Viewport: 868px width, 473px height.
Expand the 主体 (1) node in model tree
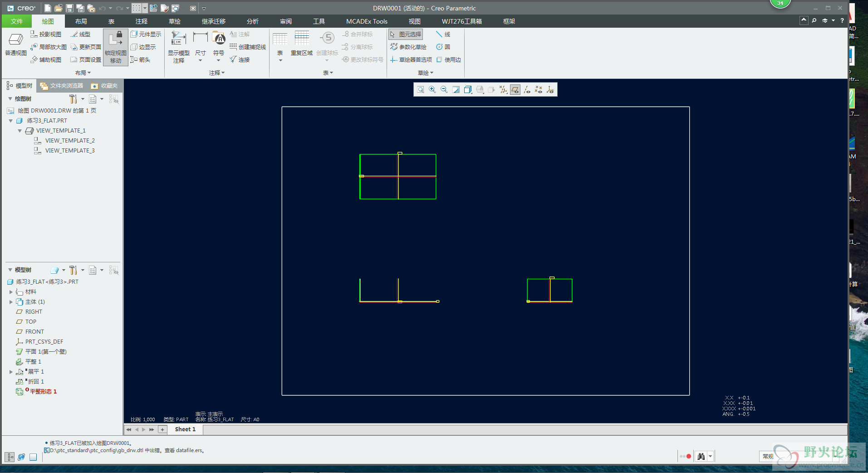click(x=11, y=302)
